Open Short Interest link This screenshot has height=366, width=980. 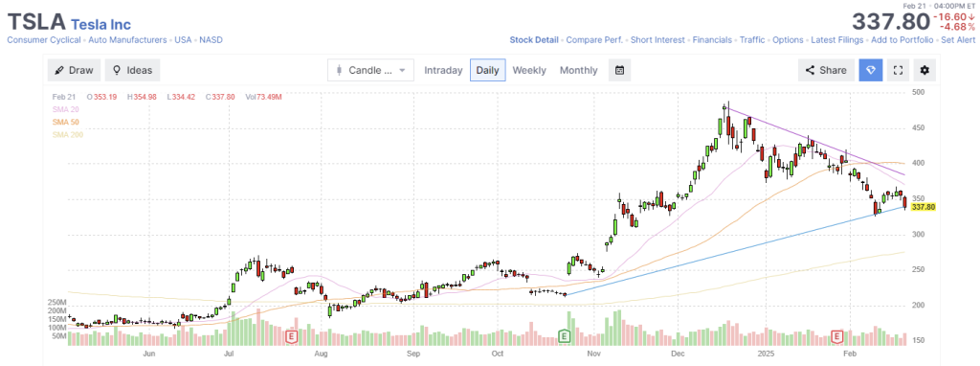tap(657, 40)
